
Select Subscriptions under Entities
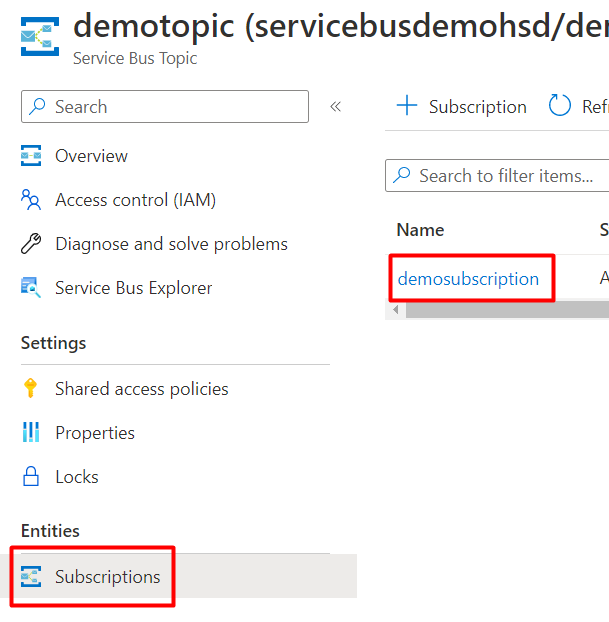108,577
